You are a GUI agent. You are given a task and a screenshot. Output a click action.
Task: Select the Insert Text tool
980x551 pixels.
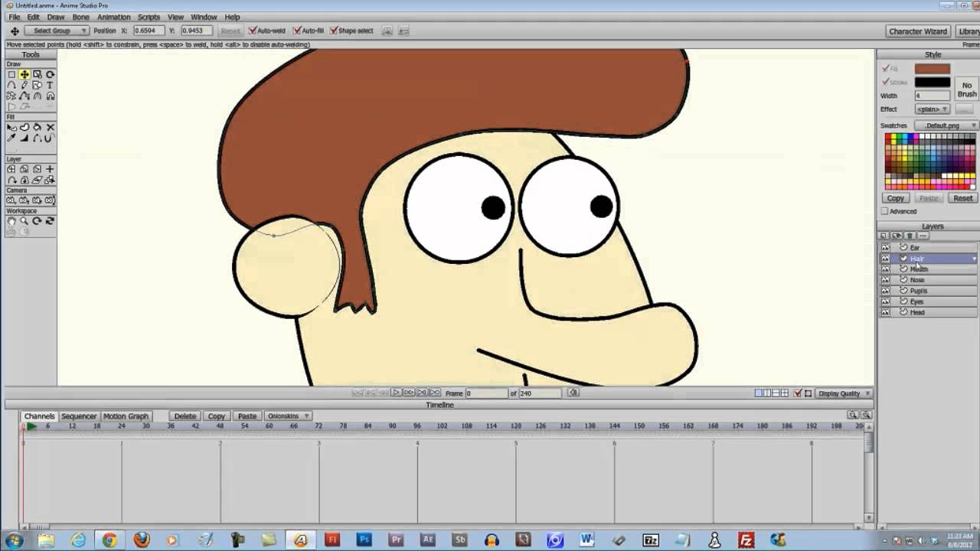(x=50, y=85)
